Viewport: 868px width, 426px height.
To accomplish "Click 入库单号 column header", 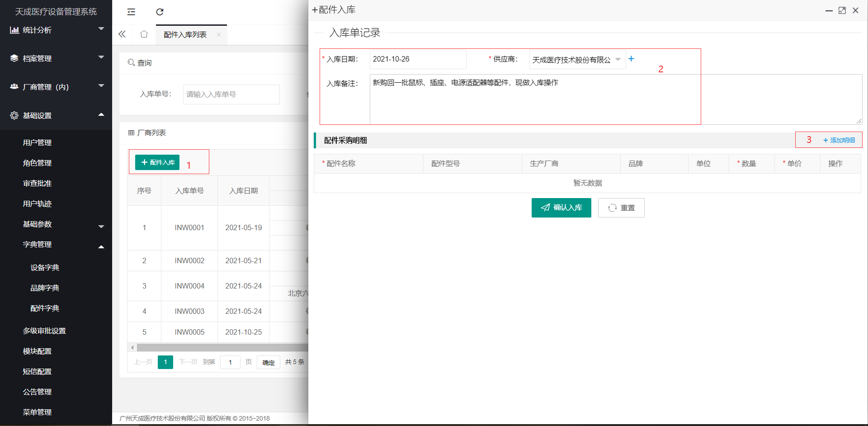I will [x=189, y=191].
